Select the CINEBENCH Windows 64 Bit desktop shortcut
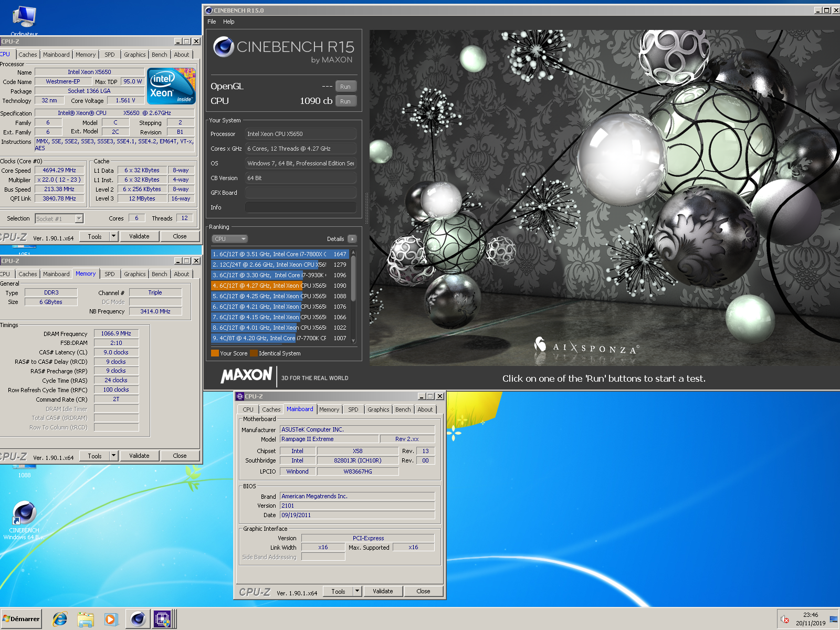Viewport: 840px width, 630px height. pyautogui.click(x=24, y=521)
